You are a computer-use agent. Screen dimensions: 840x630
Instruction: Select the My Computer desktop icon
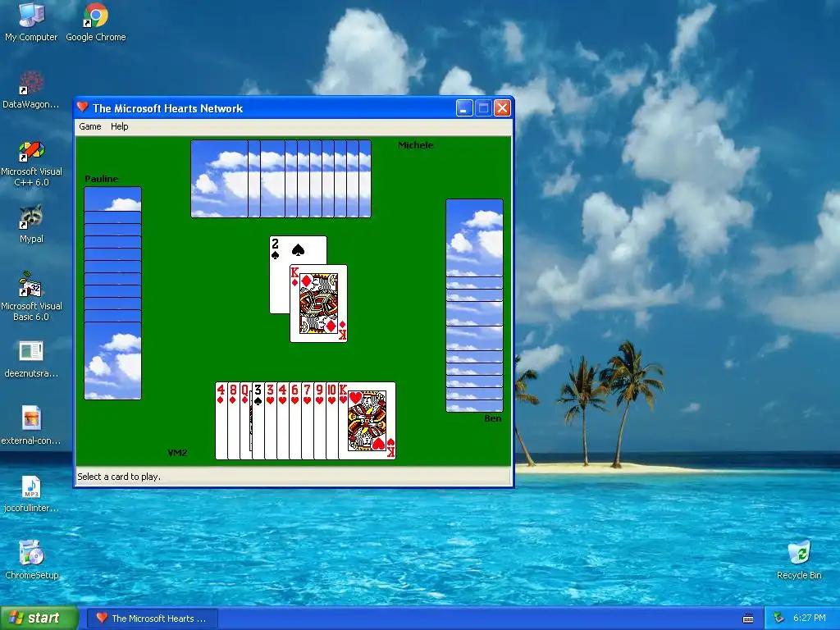(x=31, y=22)
